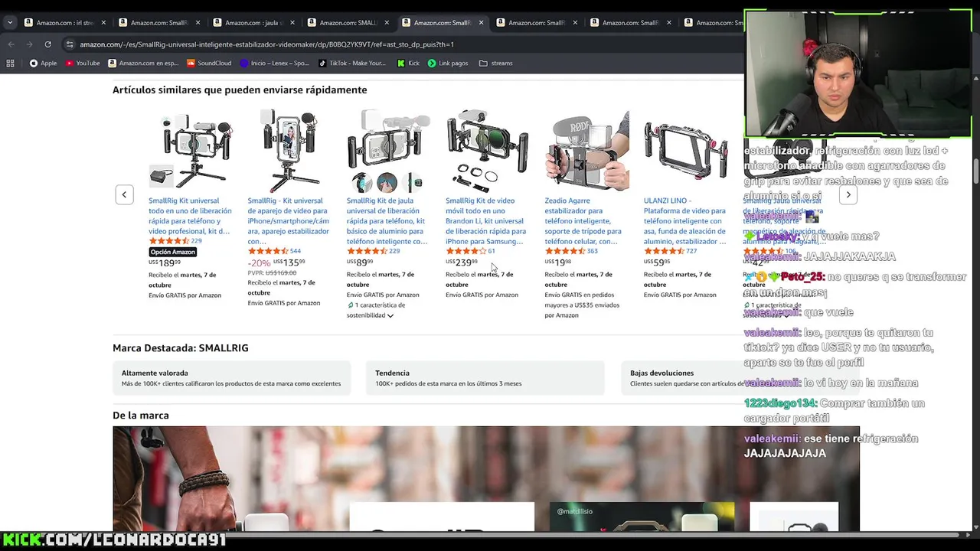Viewport: 980px width, 551px height.
Task: Open the ULANZI LINO video platform image
Action: (685, 152)
